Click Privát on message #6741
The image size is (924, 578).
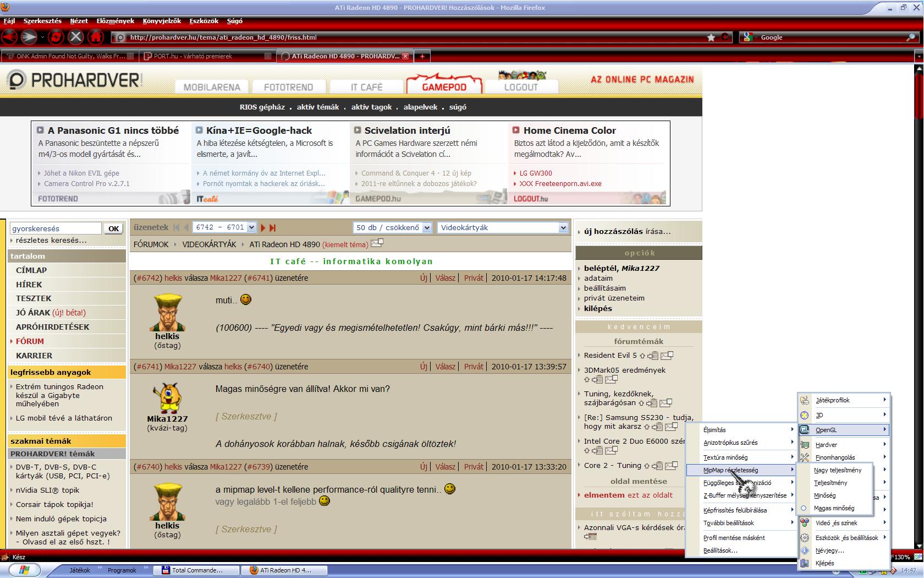coord(474,367)
